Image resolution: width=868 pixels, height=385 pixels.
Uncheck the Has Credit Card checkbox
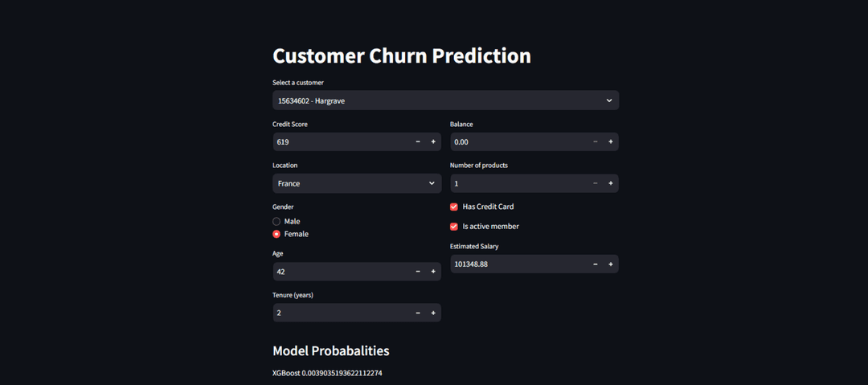tap(454, 207)
